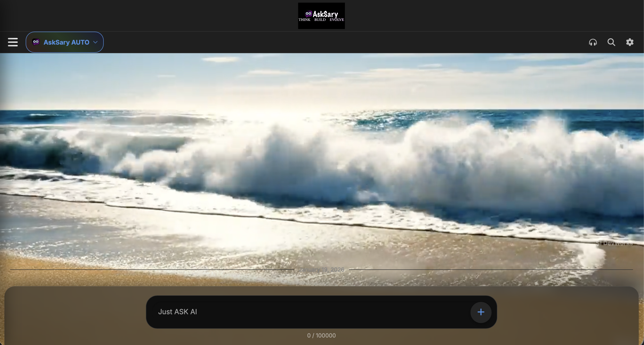Focus the Just ASK AI input field
The height and width of the screenshot is (345, 644).
300,312
